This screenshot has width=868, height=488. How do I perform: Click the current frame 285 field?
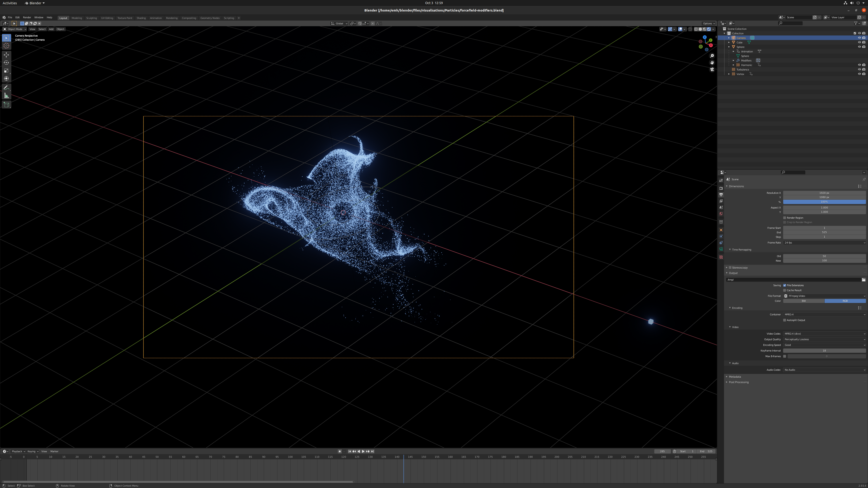click(x=663, y=452)
